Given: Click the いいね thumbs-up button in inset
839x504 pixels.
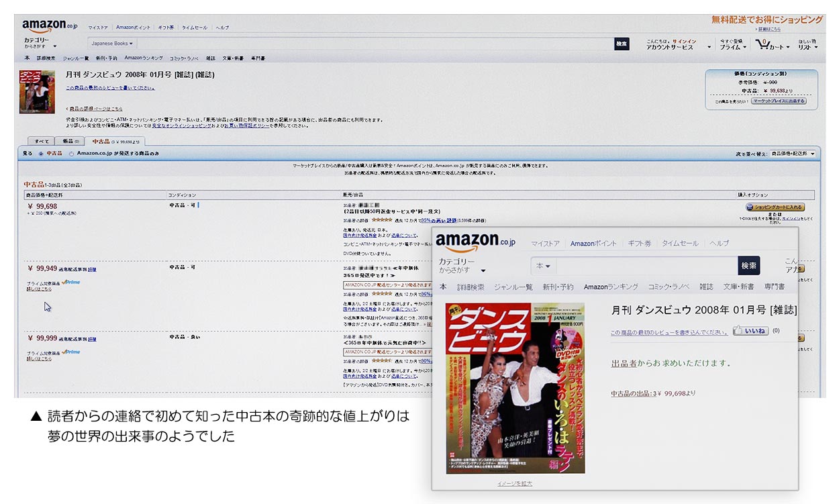Looking at the screenshot, I should 750,331.
